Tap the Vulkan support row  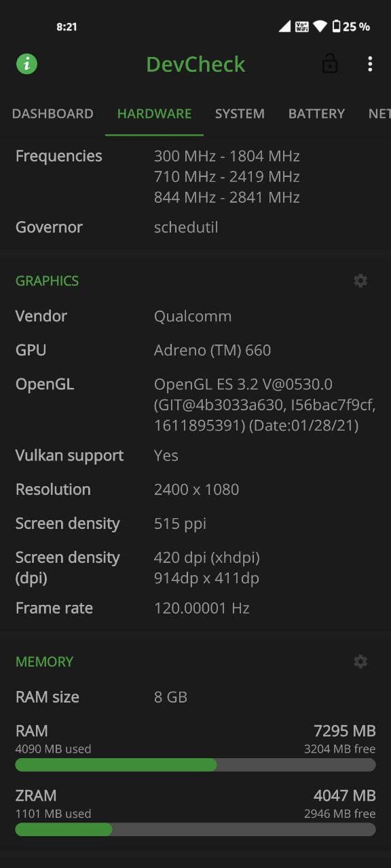point(195,456)
